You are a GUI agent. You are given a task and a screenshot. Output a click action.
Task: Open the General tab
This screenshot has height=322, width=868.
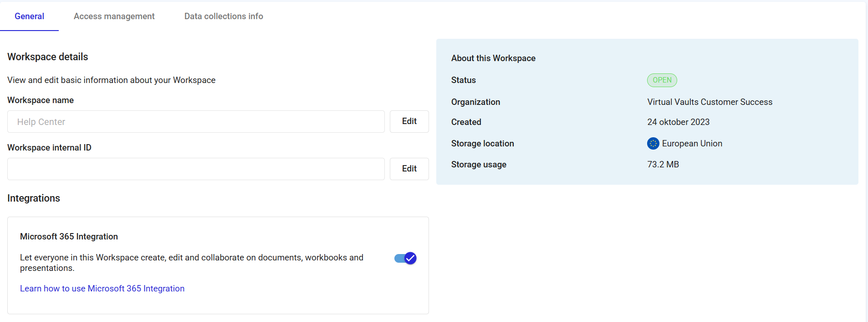(29, 16)
